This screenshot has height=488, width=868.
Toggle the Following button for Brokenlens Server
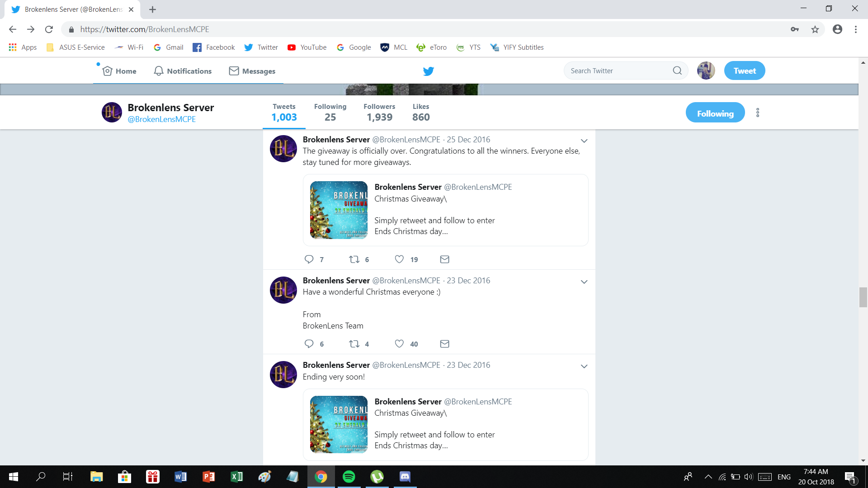715,113
